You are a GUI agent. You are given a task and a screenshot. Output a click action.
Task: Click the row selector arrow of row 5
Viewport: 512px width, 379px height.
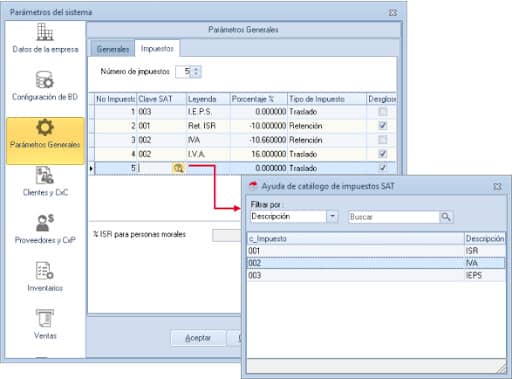91,168
